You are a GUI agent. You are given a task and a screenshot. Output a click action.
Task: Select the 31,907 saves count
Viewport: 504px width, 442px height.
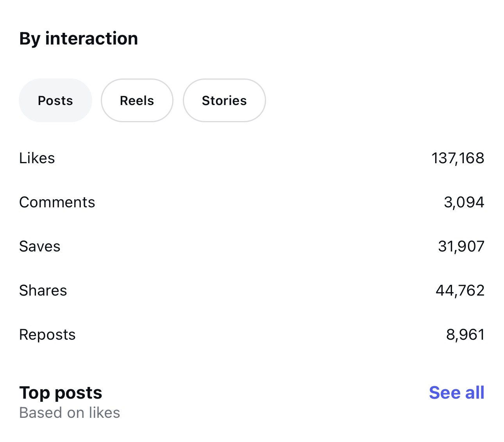point(461,246)
